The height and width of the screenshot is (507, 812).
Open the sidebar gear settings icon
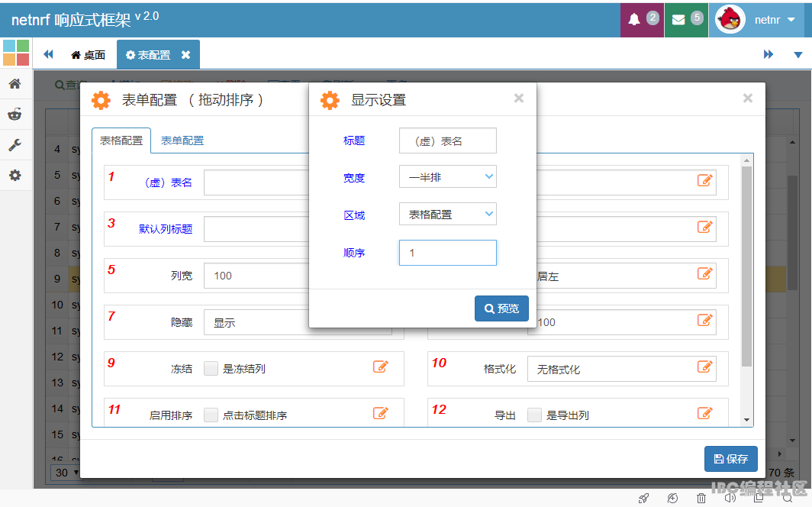[x=15, y=176]
